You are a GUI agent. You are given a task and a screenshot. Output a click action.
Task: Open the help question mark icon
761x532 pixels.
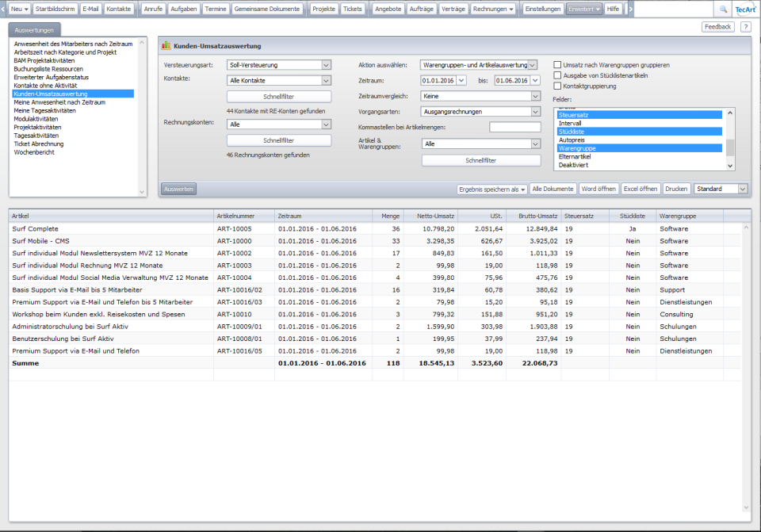pos(745,27)
